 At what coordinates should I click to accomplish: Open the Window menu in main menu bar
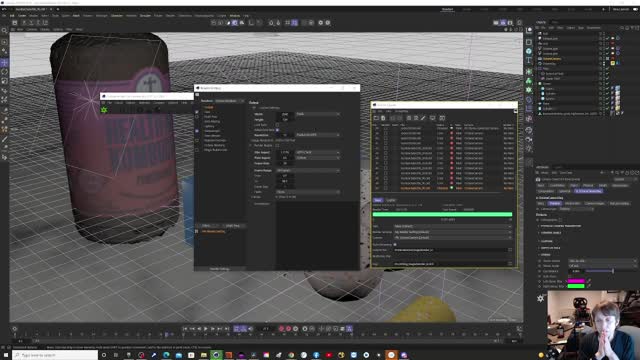pyautogui.click(x=235, y=16)
